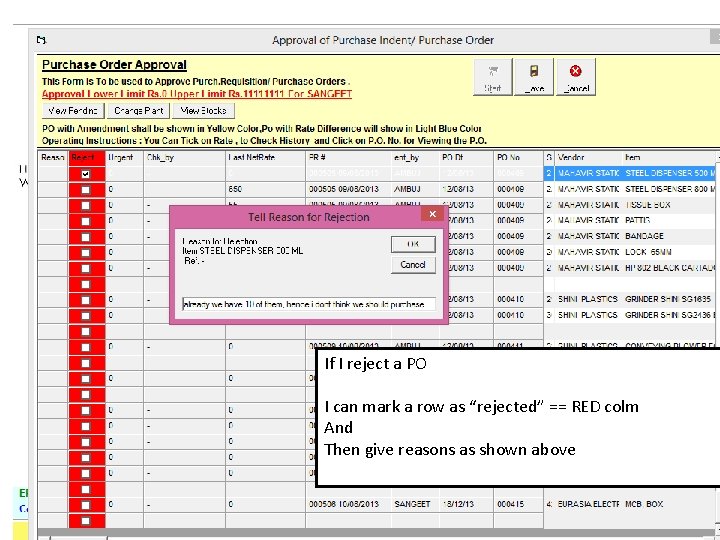This screenshot has width=720, height=540.
Task: Close the Tell Reason for Rejection dialog
Action: pyautogui.click(x=432, y=214)
